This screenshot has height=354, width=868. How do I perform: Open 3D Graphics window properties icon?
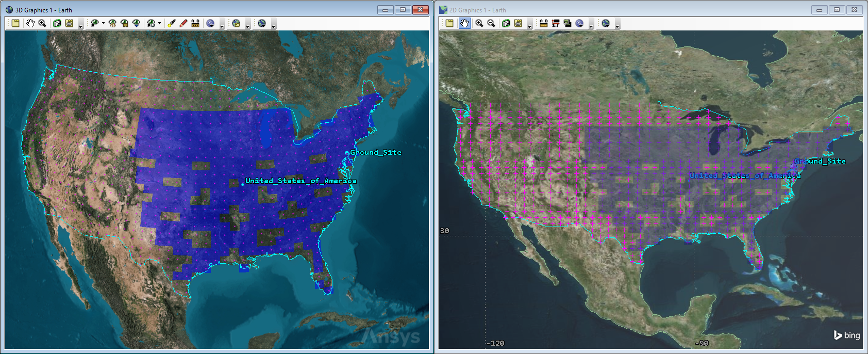(x=16, y=23)
